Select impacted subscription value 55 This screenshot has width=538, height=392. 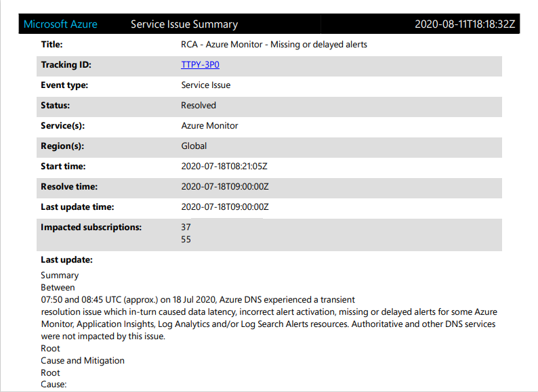pos(186,240)
